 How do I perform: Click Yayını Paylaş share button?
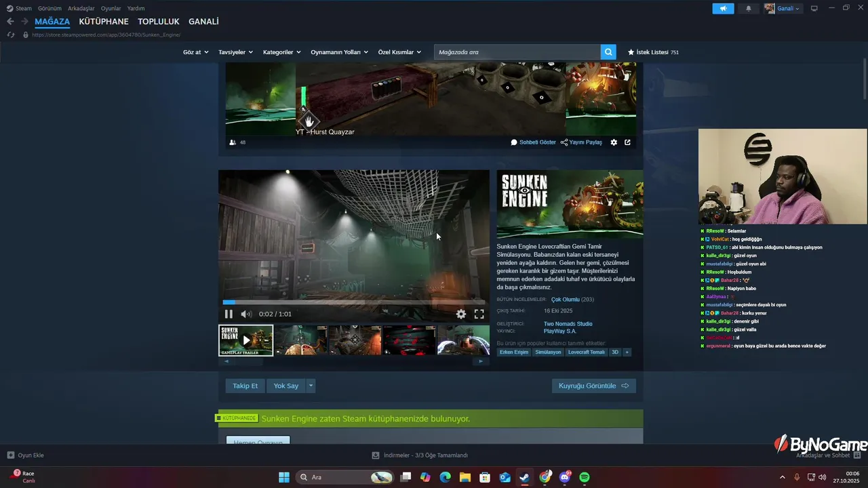click(x=582, y=142)
